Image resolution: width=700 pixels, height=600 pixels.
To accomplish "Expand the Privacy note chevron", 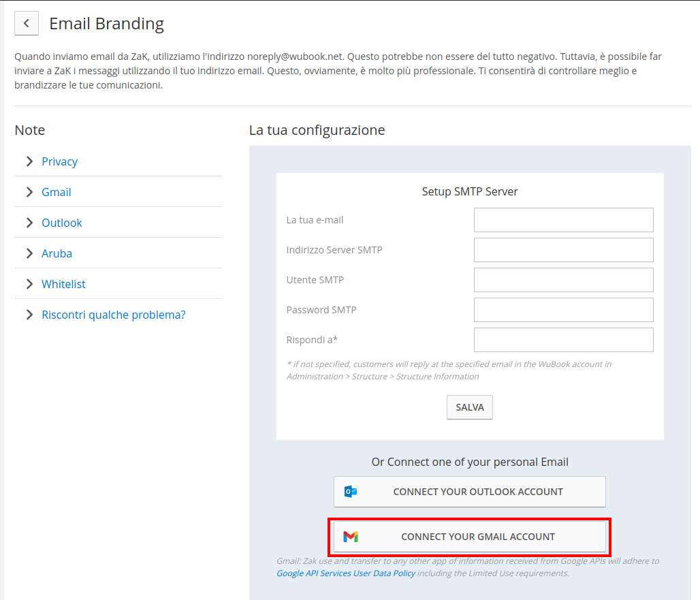I will (29, 161).
